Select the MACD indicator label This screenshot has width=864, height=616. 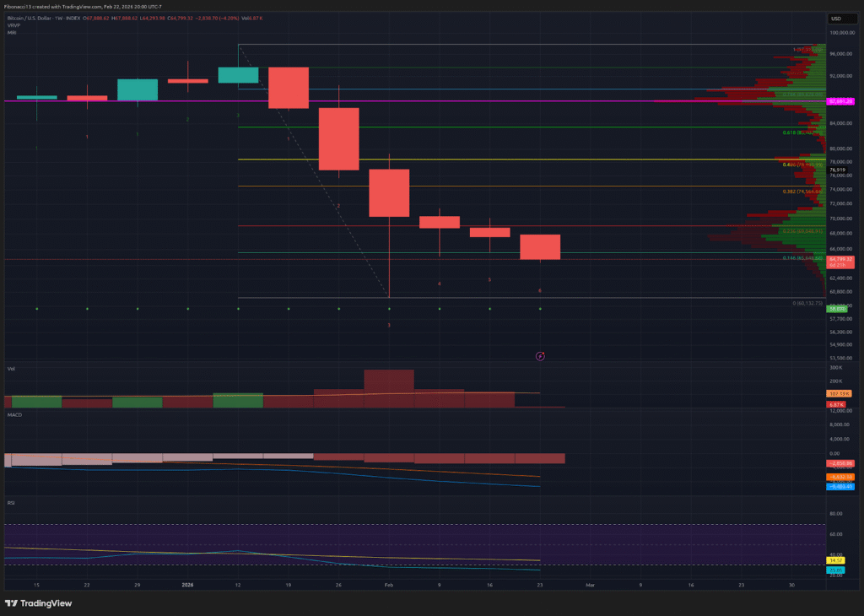click(x=13, y=414)
